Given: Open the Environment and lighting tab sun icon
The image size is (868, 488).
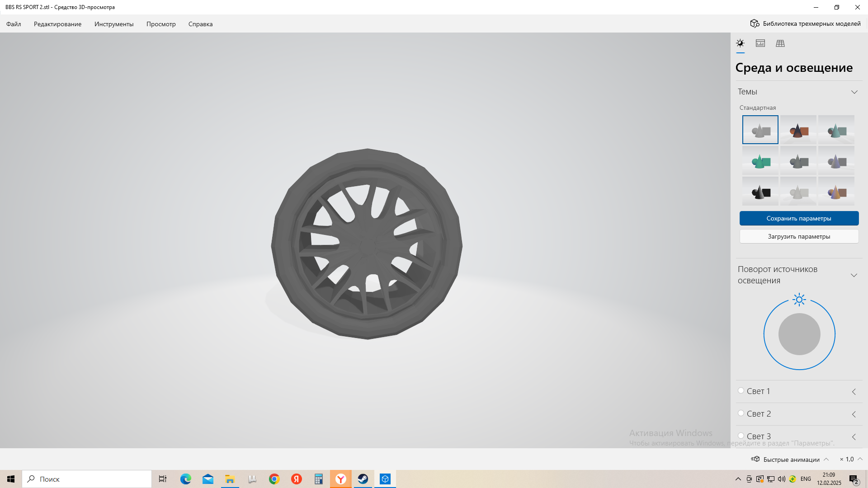Looking at the screenshot, I should pyautogui.click(x=740, y=43).
